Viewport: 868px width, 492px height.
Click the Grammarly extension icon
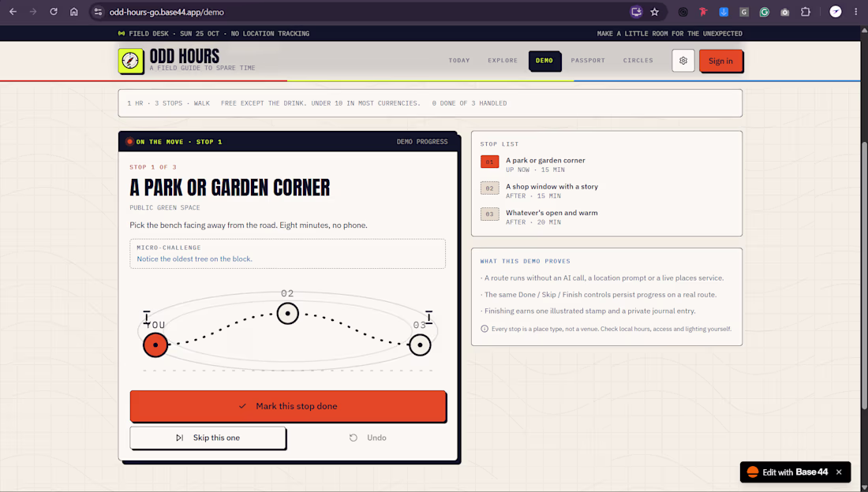[x=764, y=12]
